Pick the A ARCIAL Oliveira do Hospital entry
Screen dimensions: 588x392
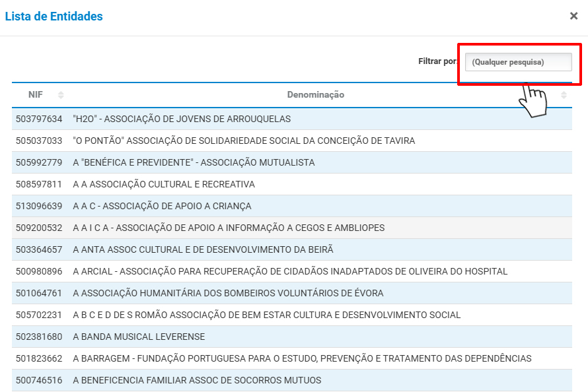tap(290, 272)
